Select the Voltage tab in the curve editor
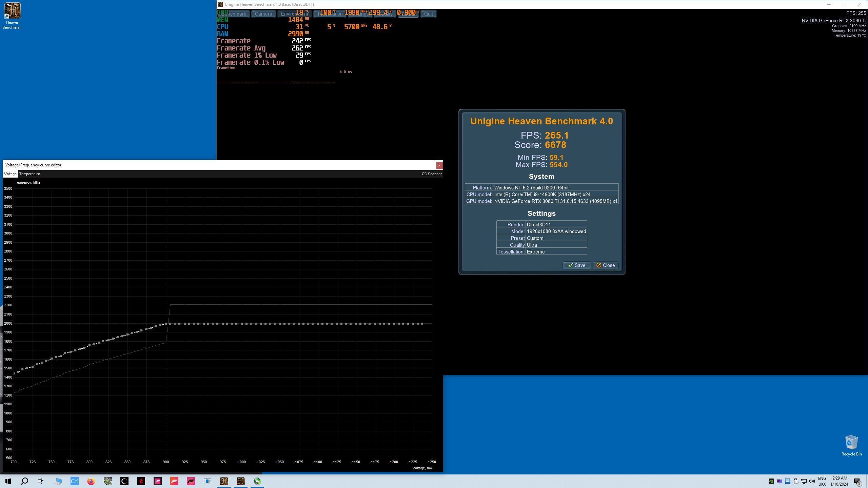Viewport: 868px width, 488px height. 10,174
